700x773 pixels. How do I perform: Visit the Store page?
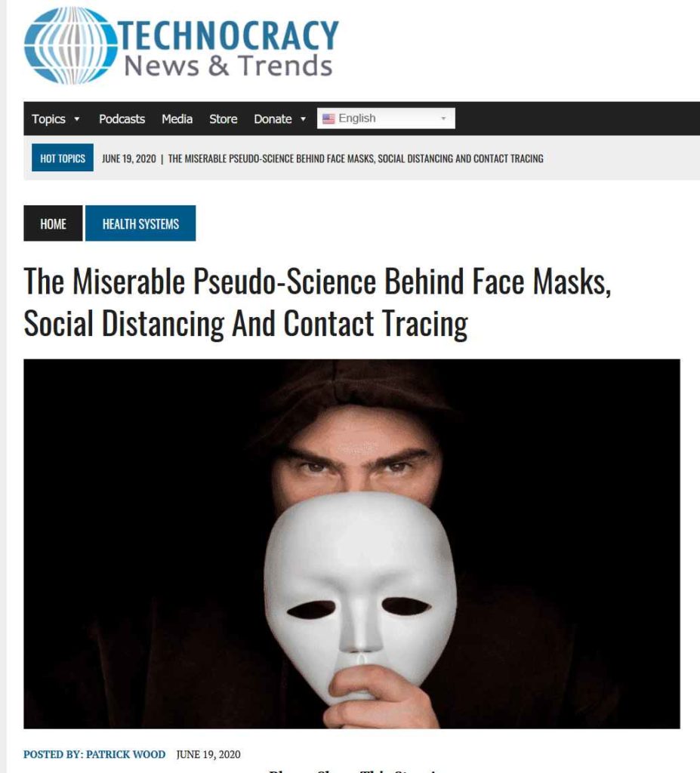pyautogui.click(x=223, y=119)
